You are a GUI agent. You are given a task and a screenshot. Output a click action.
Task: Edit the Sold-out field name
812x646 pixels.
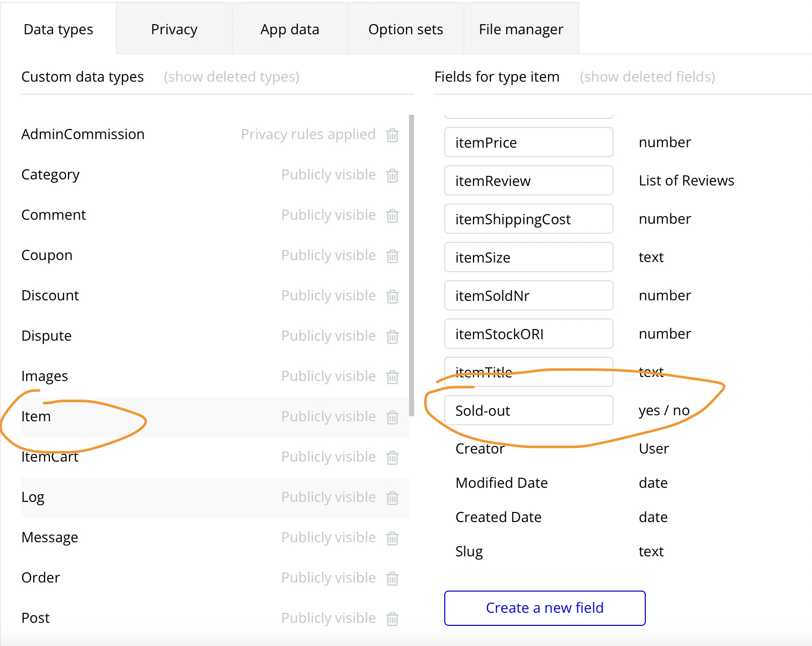[x=528, y=411]
